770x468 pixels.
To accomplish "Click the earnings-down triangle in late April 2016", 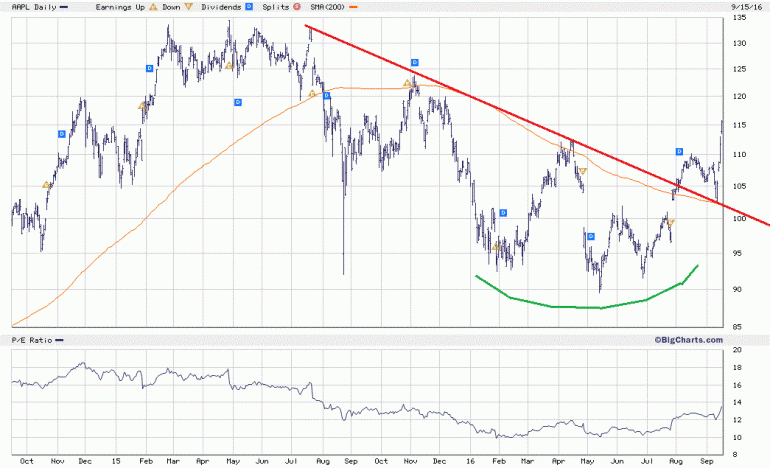I will click(583, 171).
